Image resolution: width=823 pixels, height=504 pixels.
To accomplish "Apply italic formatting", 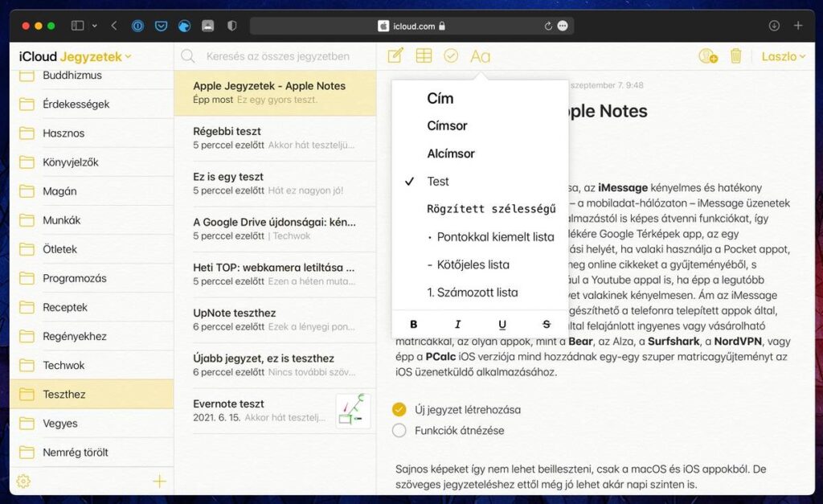I will (x=457, y=325).
